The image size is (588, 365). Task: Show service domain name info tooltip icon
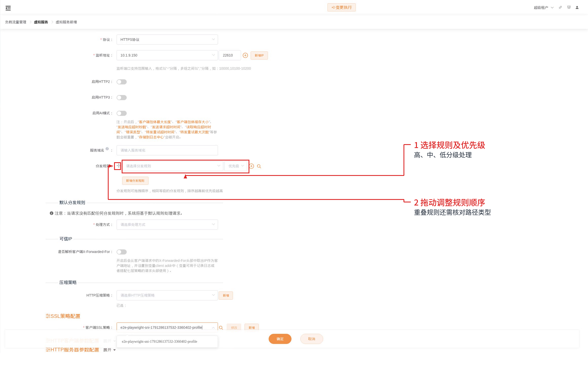107,149
